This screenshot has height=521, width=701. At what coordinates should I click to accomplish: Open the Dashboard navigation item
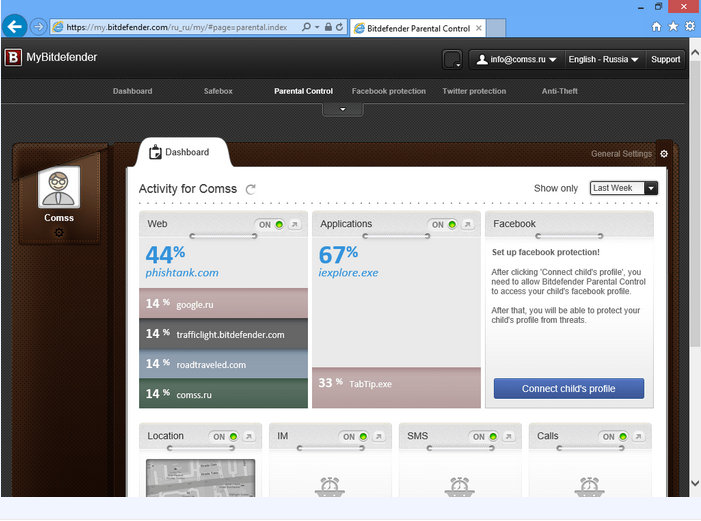[132, 91]
